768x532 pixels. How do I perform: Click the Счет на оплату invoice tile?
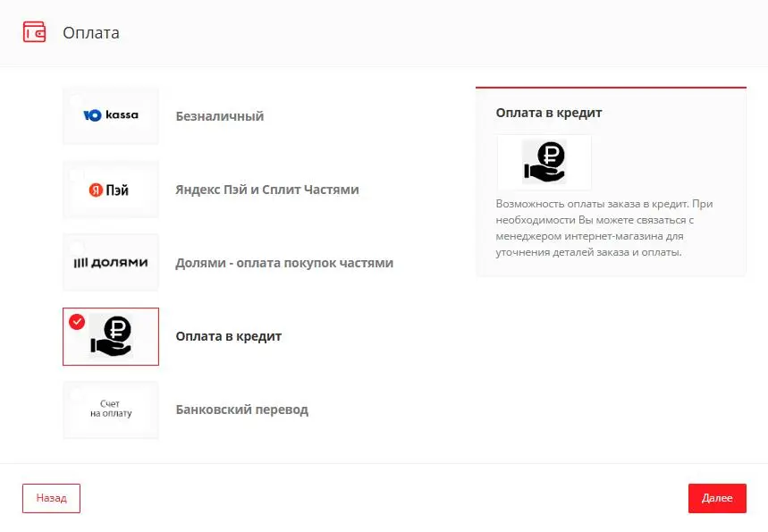click(111, 410)
